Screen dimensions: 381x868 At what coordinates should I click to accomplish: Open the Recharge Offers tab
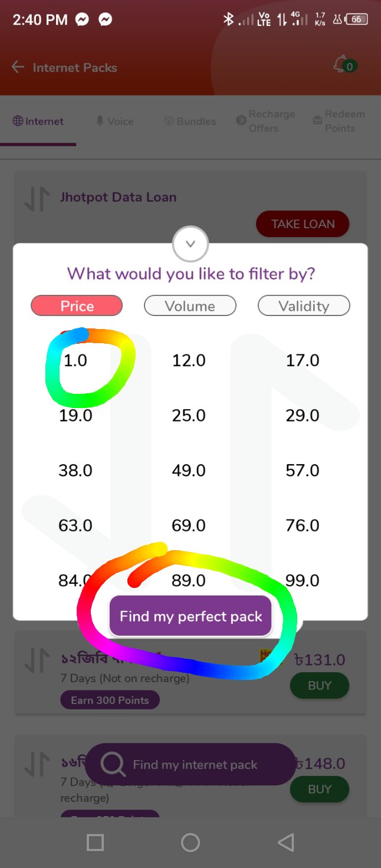coord(265,121)
